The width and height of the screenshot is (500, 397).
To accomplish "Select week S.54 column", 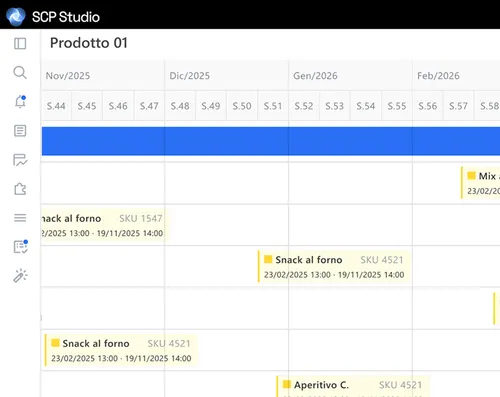I will click(366, 106).
